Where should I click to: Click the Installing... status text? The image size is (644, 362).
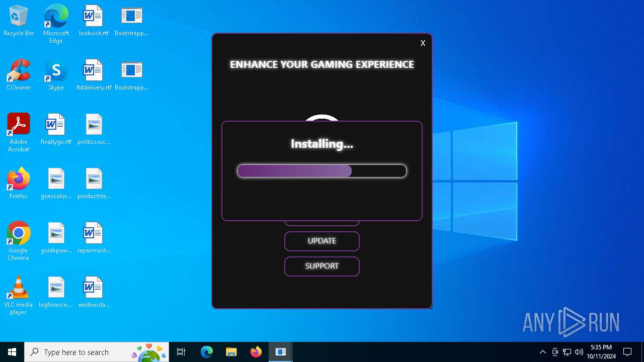click(x=322, y=144)
